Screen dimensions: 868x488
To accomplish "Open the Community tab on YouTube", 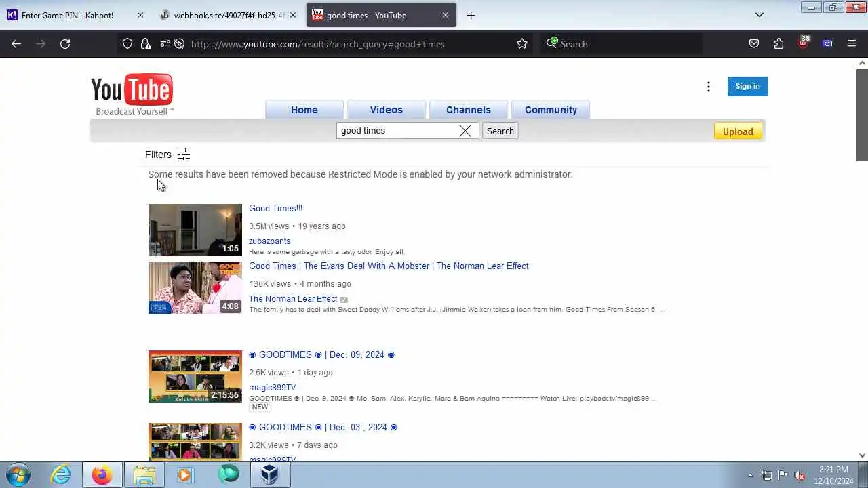I will click(x=551, y=110).
